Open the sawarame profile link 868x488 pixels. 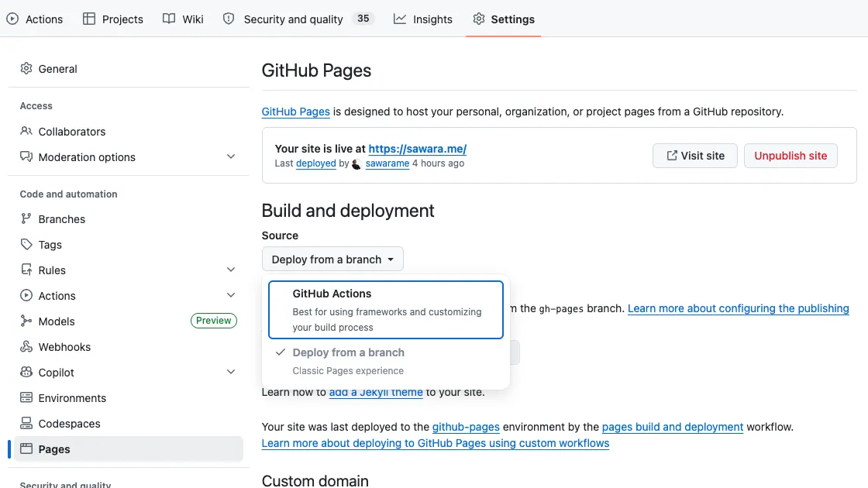coord(387,163)
